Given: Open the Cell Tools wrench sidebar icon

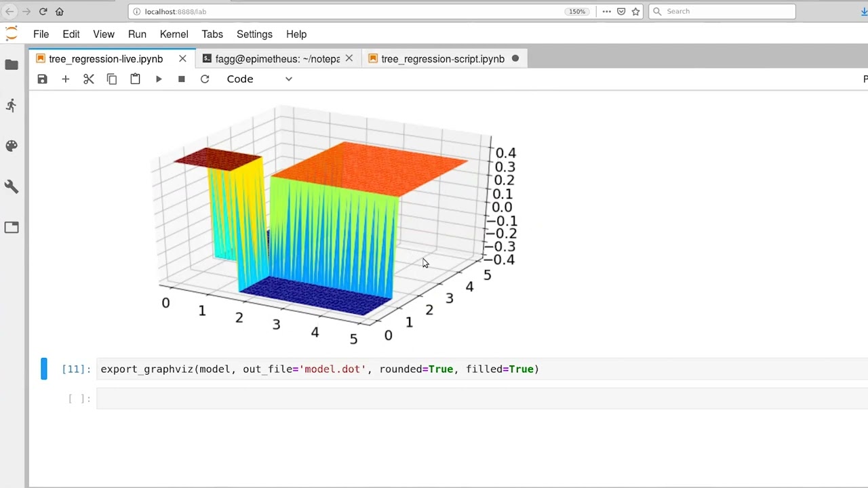Looking at the screenshot, I should point(12,186).
